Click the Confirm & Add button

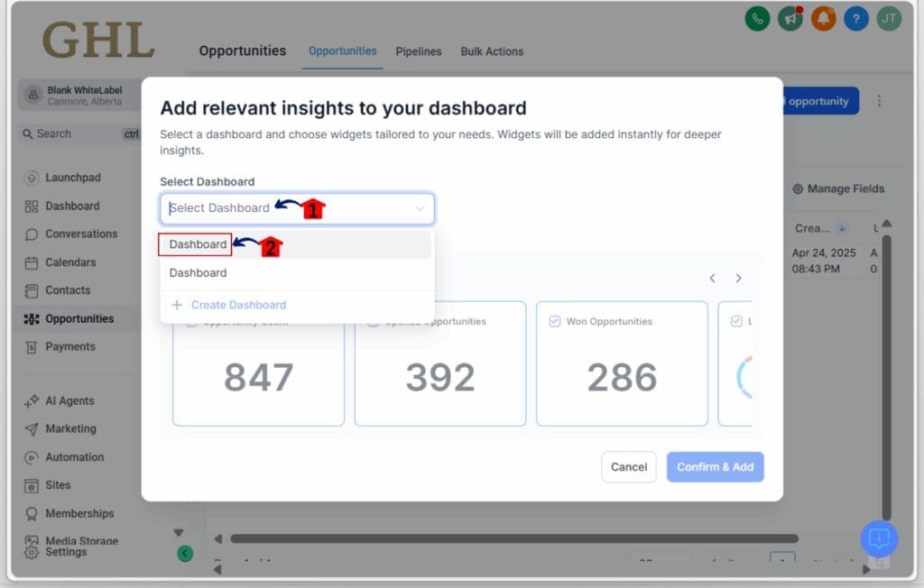[x=716, y=467]
